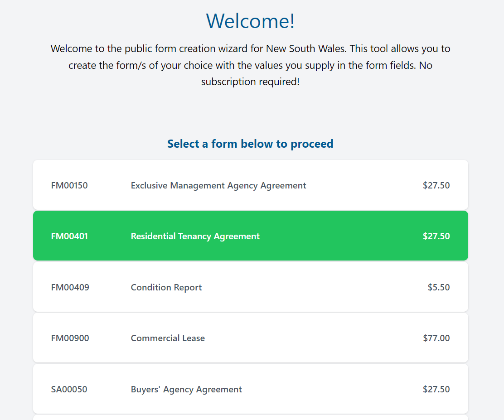Click the FM00150 form code
The height and width of the screenshot is (420, 504).
[x=69, y=185]
